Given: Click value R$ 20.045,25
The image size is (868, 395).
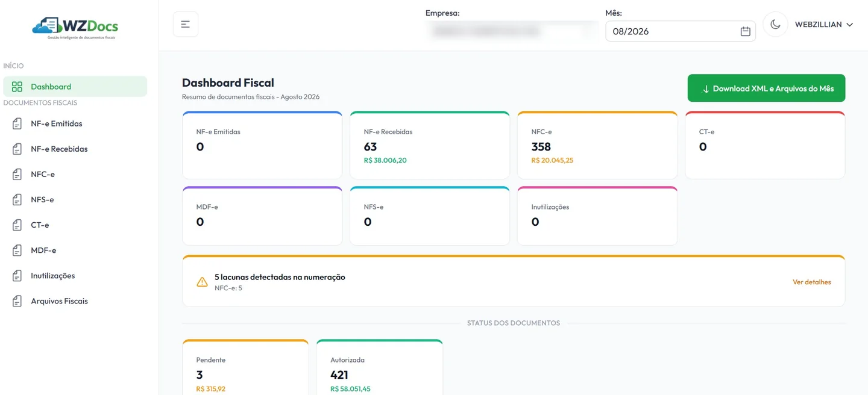Looking at the screenshot, I should point(552,160).
